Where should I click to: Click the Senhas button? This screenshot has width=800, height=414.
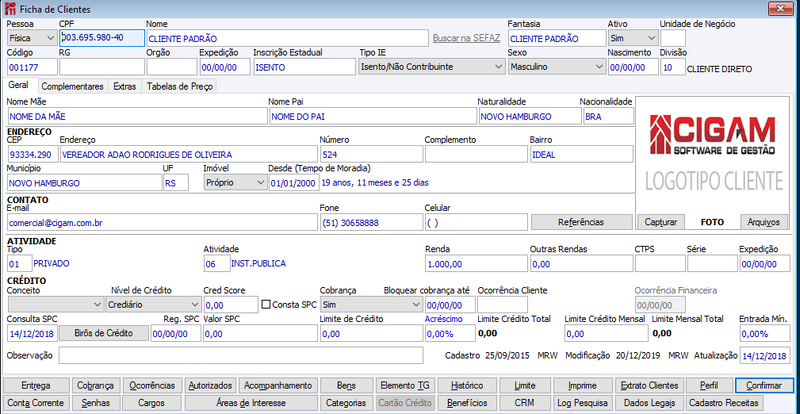tap(95, 402)
